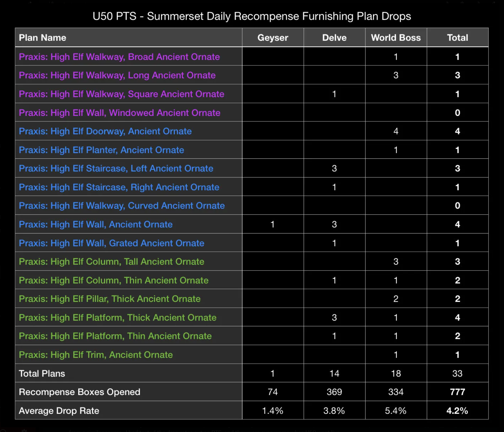Click Praxis: High Elf Wall, Grated Ancient Ornate
Image resolution: width=504 pixels, height=432 pixels.
coord(112,243)
